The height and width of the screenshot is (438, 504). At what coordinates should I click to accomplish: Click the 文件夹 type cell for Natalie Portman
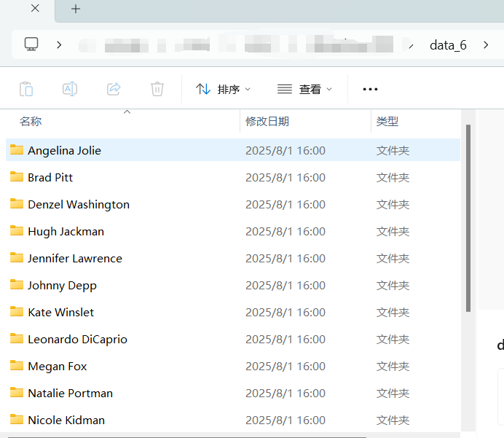(x=393, y=394)
